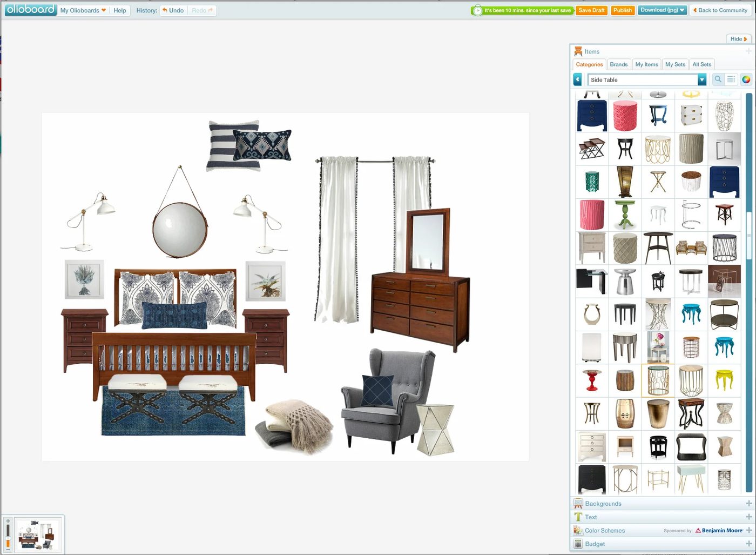
Task: Switch to the Brands tab
Action: point(619,64)
